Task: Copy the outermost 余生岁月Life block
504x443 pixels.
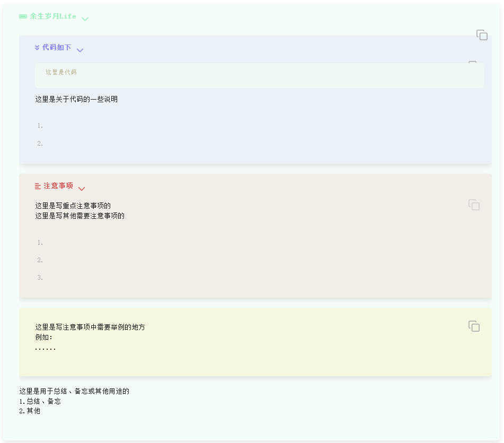Action: (482, 35)
